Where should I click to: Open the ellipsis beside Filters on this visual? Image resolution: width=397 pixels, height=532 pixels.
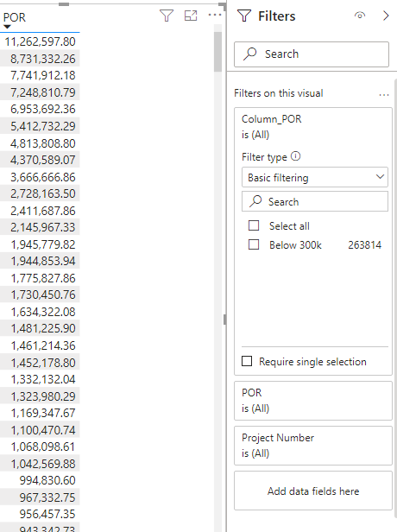click(x=384, y=95)
